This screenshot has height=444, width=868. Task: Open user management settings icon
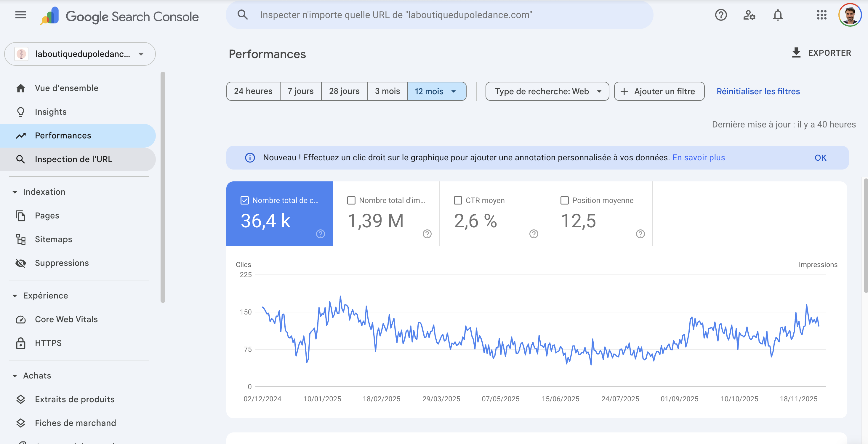(749, 15)
